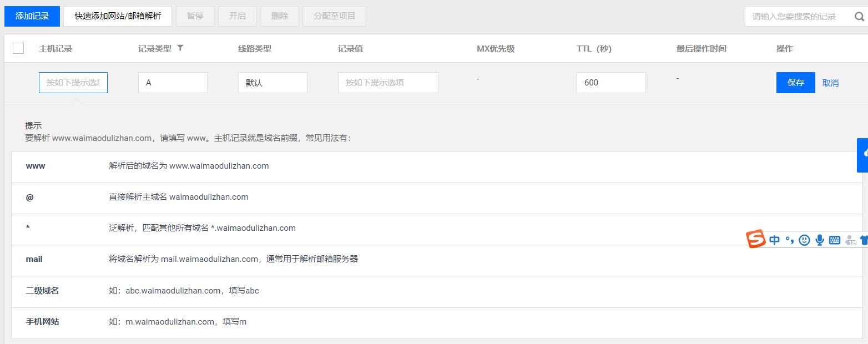Image resolution: width=868 pixels, height=344 pixels.
Task: Click the 分配至项目 button
Action: point(335,16)
